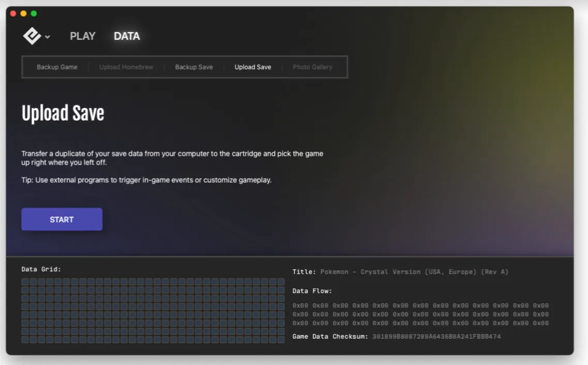Select the Upload Save toolbar item

tap(252, 67)
